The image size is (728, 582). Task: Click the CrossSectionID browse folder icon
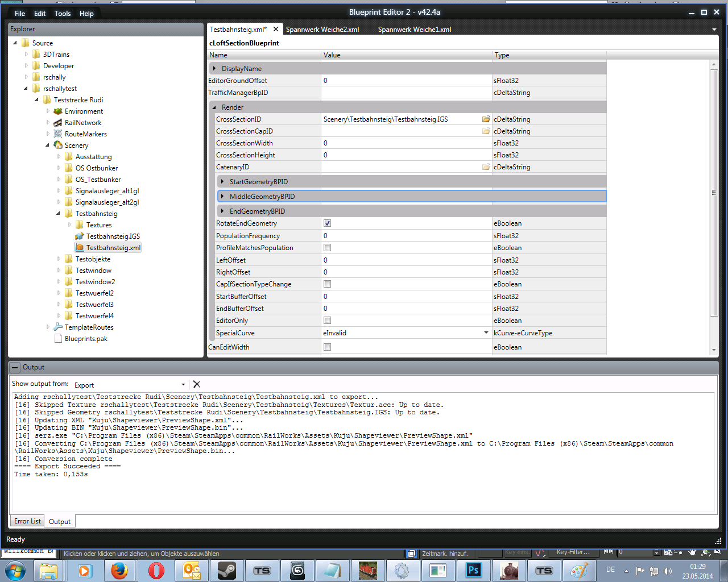point(486,119)
